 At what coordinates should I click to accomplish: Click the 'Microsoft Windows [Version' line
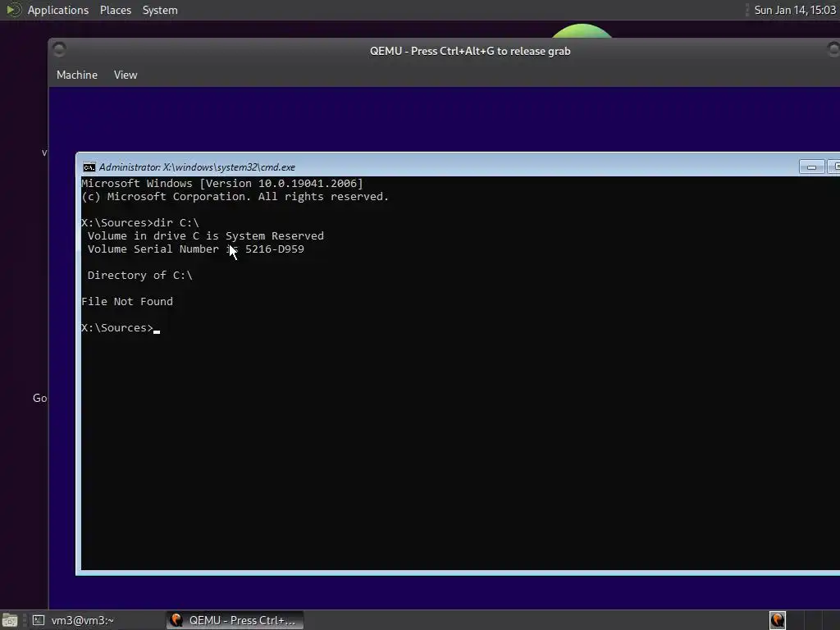click(x=221, y=183)
